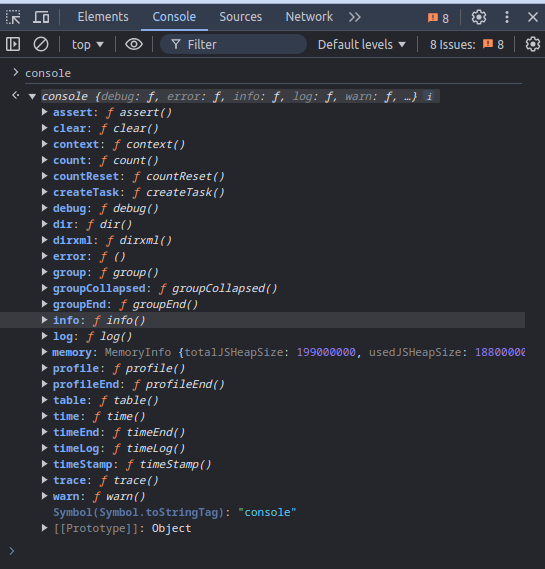Screen dimensions: 545x569
Task: Activate the inspect element picker icon
Action: click(x=13, y=17)
